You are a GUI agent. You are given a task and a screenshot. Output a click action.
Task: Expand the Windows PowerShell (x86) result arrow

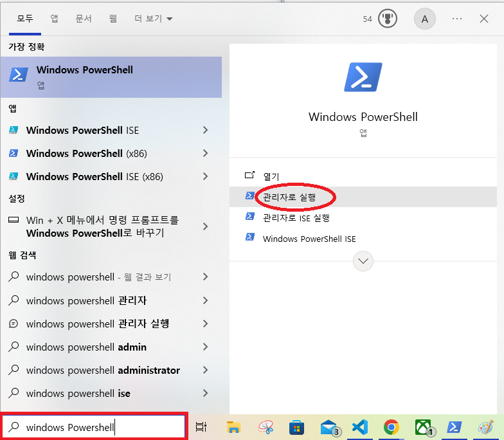click(206, 153)
